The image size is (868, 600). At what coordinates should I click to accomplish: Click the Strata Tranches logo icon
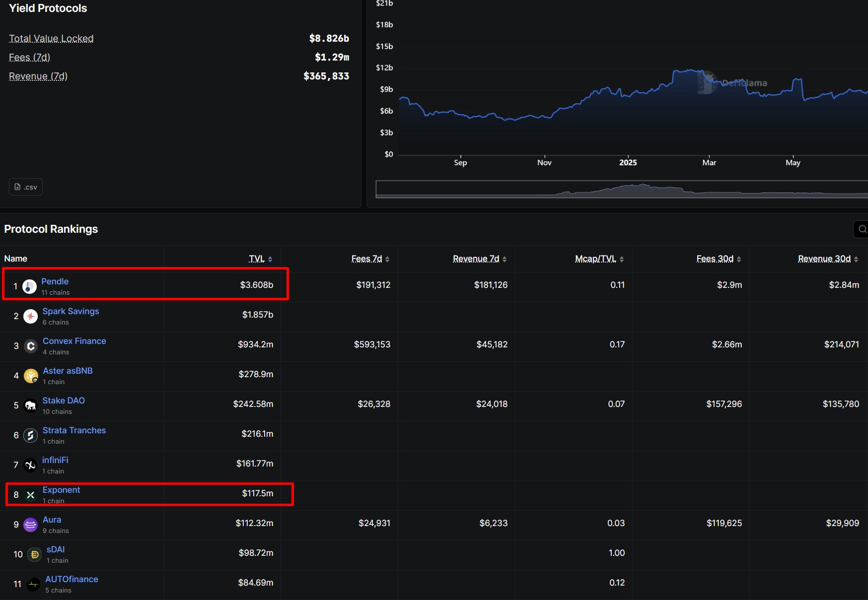click(x=31, y=435)
